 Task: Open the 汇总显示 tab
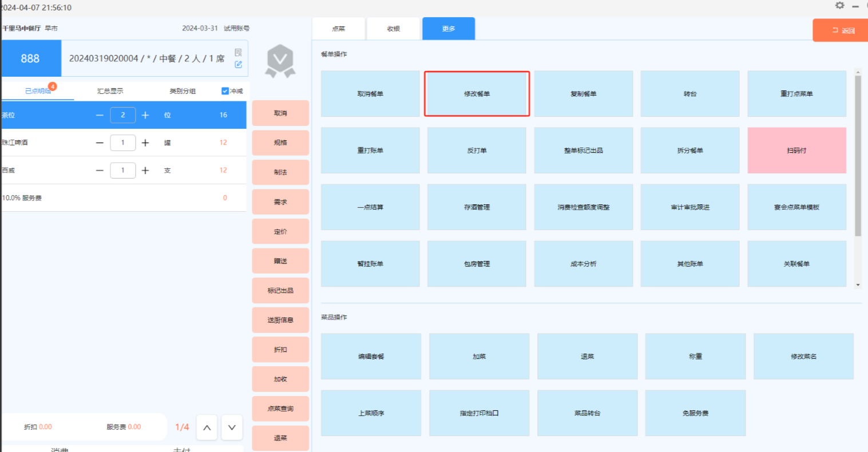point(110,91)
